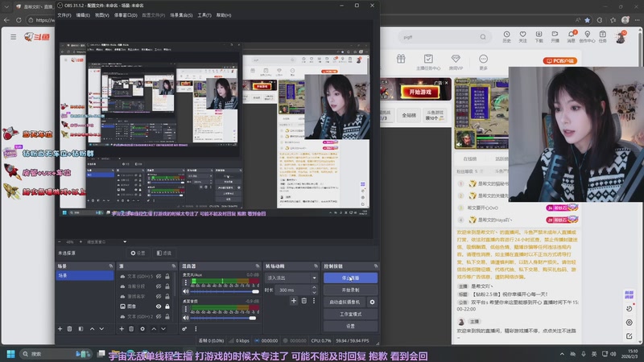Toggle lock on the 图像 source
The height and width of the screenshot is (362, 644).
(x=167, y=306)
